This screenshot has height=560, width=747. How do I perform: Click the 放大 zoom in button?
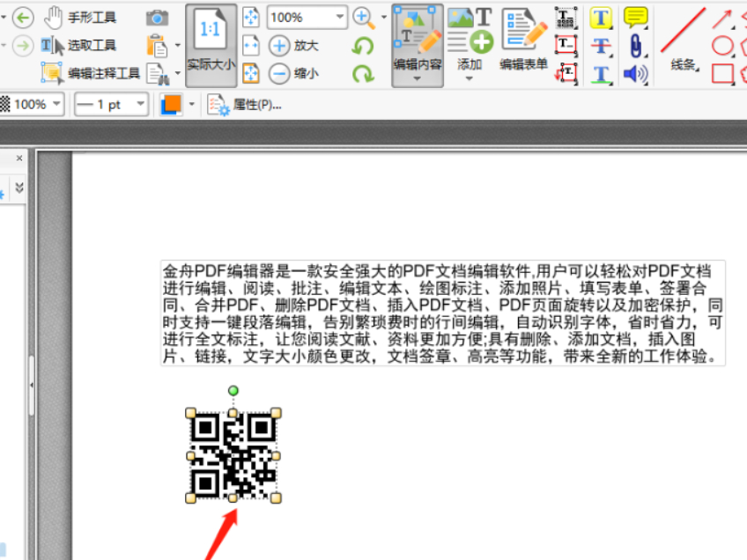[x=293, y=46]
